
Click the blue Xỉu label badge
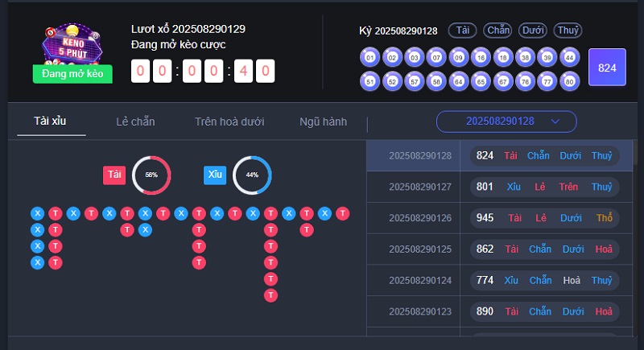pyautogui.click(x=215, y=175)
